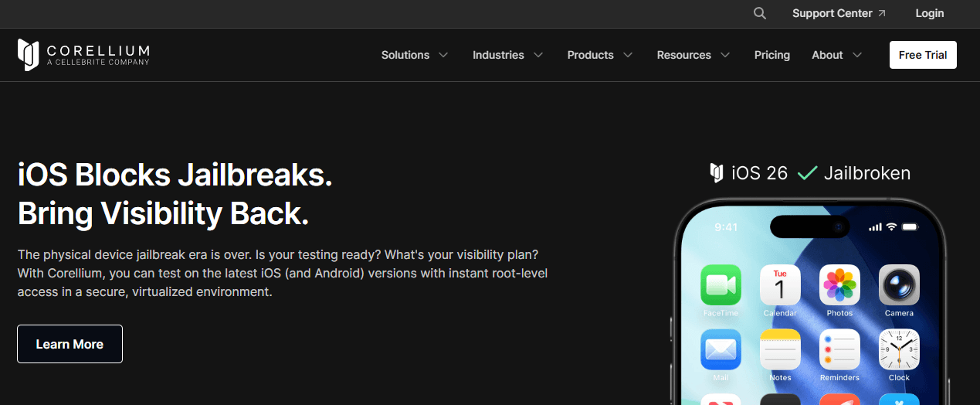Click the external arrow beside Support Center
The height and width of the screenshot is (405, 980).
point(882,13)
